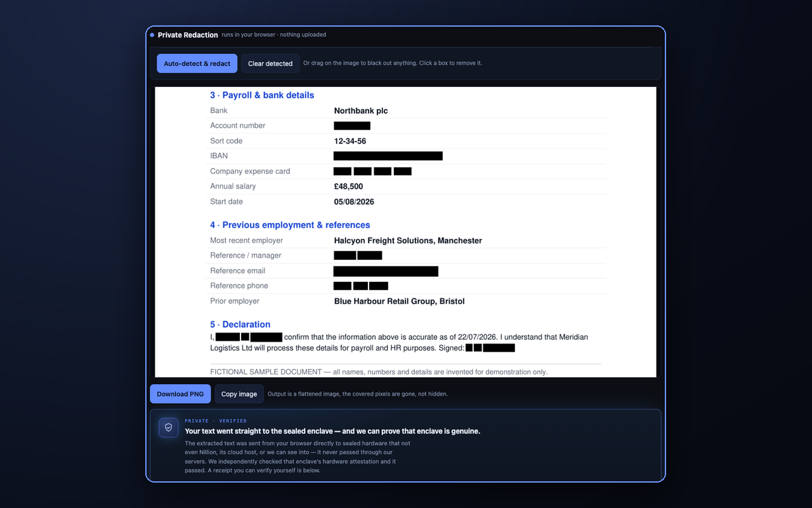Screen dimensions: 812x508
Task: Click the Copy image button
Action: tap(239, 394)
